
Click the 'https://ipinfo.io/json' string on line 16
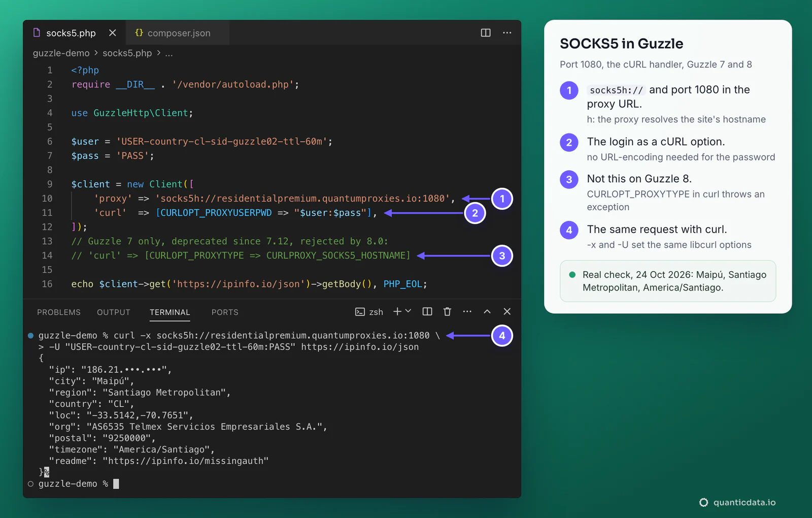239,284
